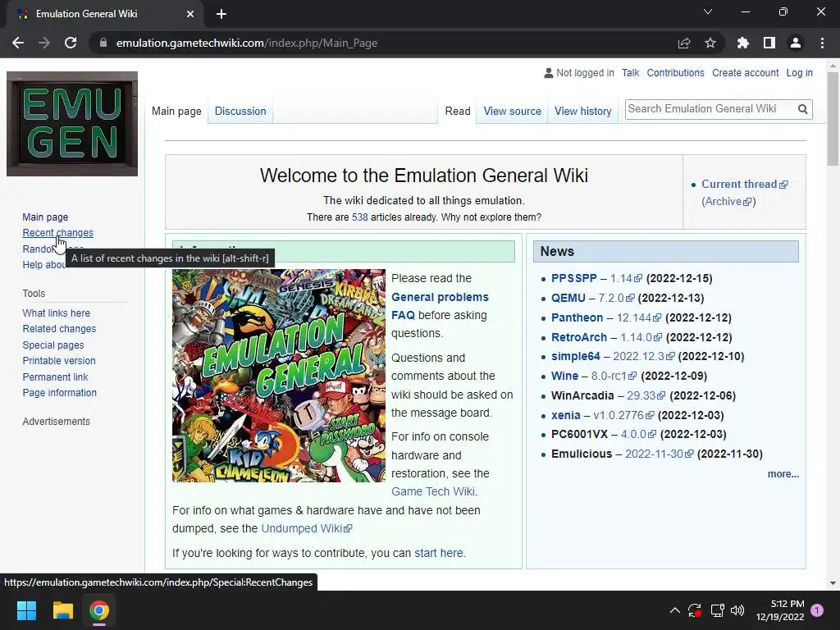Open the notification badge in the taskbar

[817, 610]
